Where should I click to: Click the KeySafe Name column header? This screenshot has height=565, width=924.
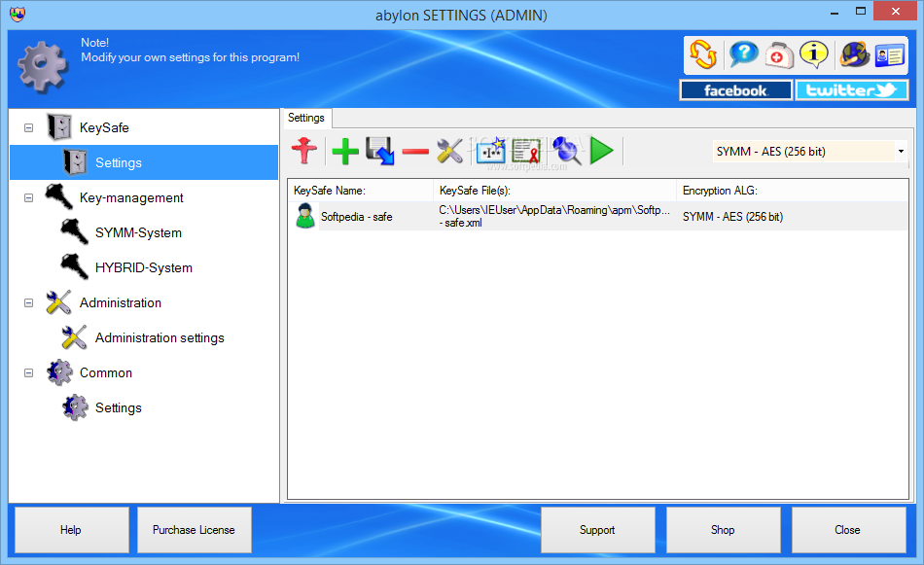(361, 191)
